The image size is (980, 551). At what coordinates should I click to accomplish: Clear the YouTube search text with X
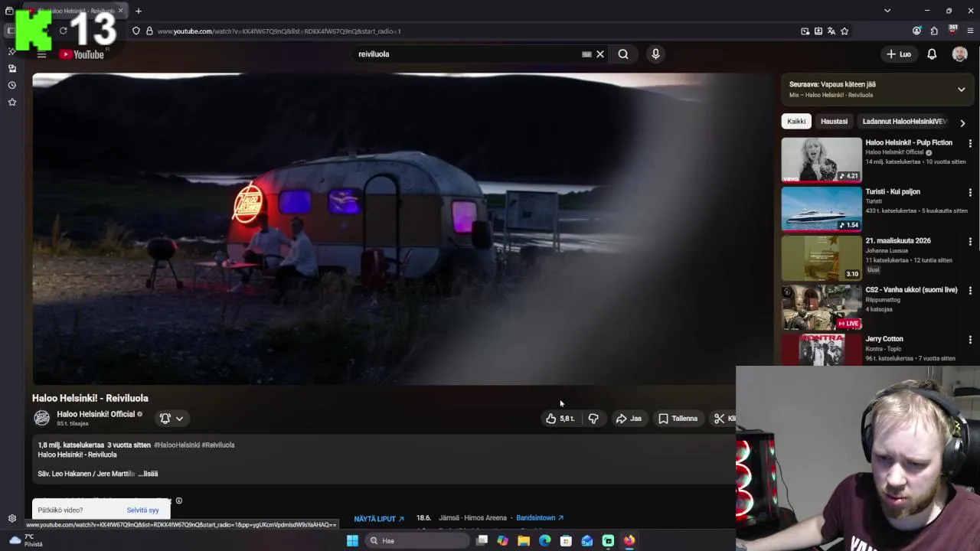click(600, 54)
